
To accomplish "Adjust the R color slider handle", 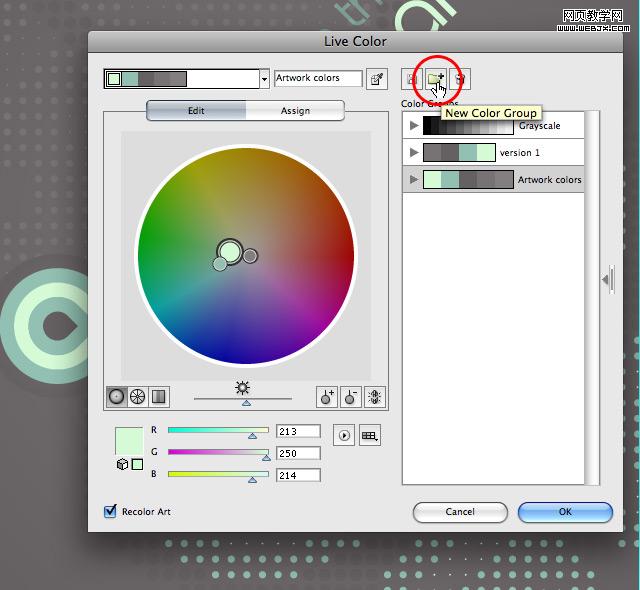I will pos(253,436).
